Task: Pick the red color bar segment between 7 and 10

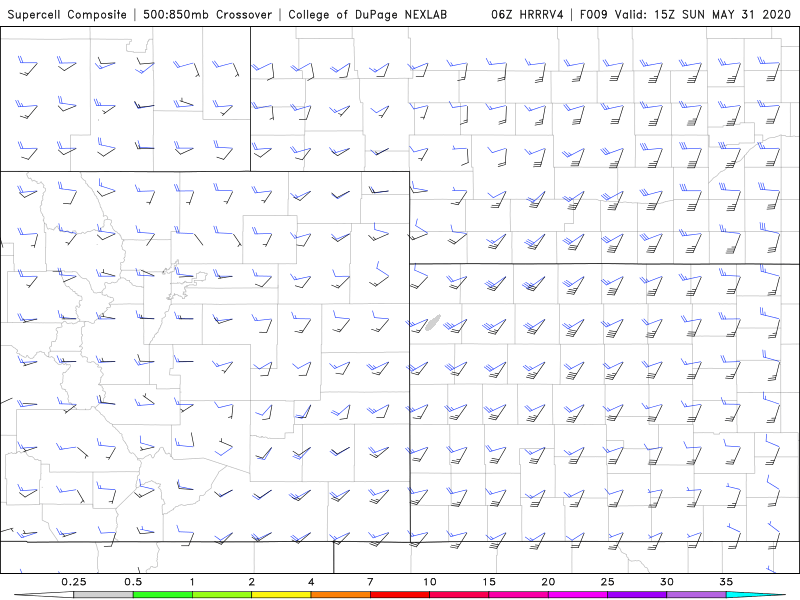Action: click(x=400, y=595)
